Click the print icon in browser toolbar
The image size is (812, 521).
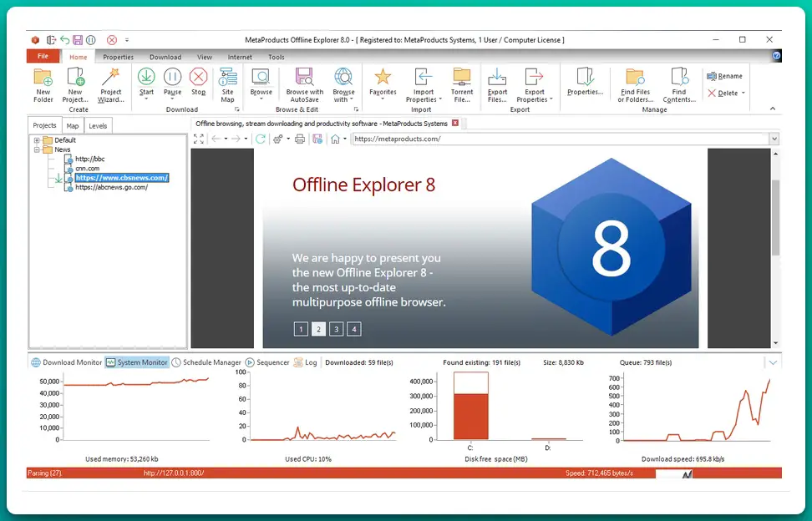(x=300, y=139)
